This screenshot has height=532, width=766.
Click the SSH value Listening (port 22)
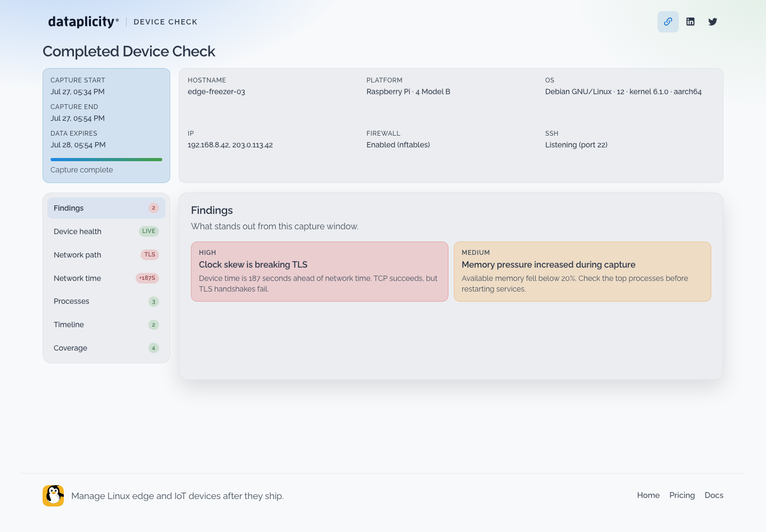click(x=576, y=145)
